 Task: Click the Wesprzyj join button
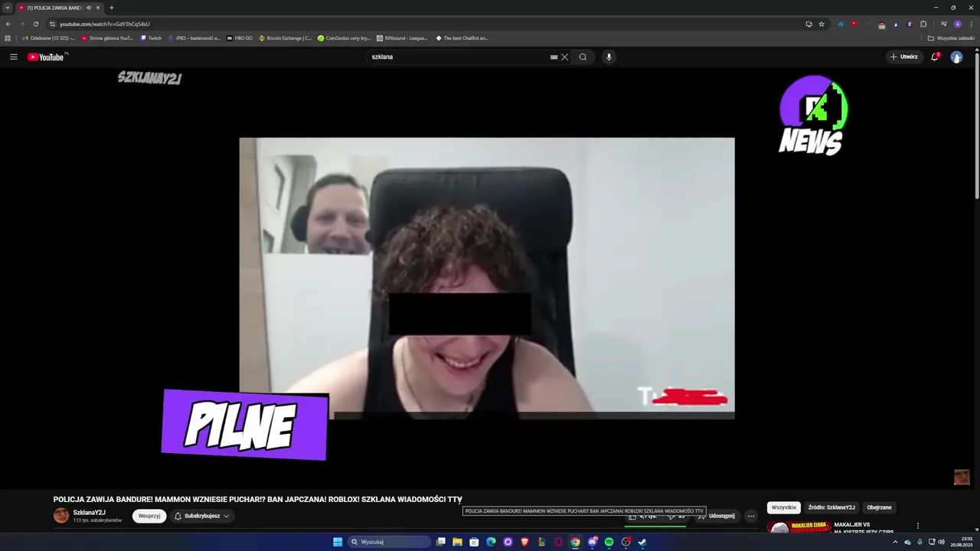(149, 516)
